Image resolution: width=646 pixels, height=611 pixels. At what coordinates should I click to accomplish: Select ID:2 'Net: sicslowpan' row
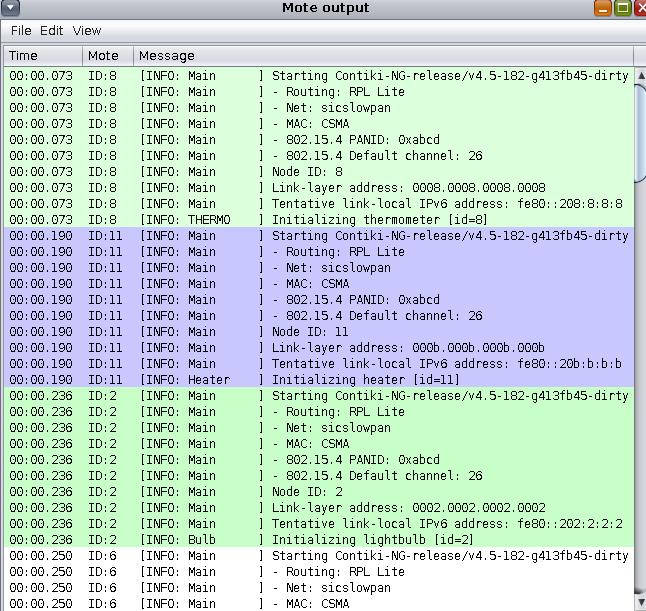tap(318, 428)
